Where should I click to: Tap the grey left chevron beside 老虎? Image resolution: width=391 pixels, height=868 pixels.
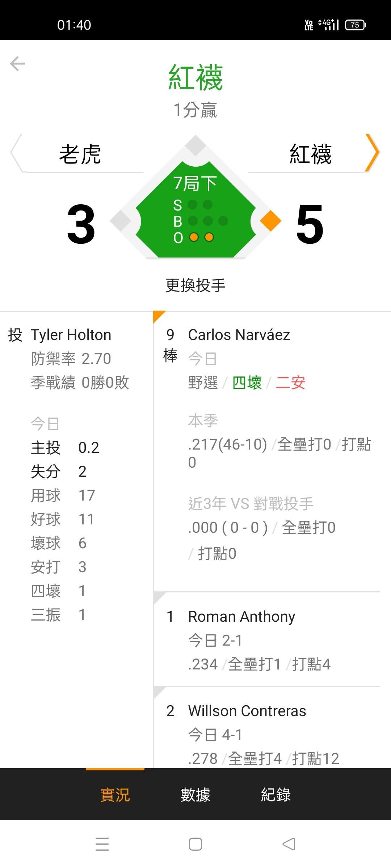[x=16, y=153]
